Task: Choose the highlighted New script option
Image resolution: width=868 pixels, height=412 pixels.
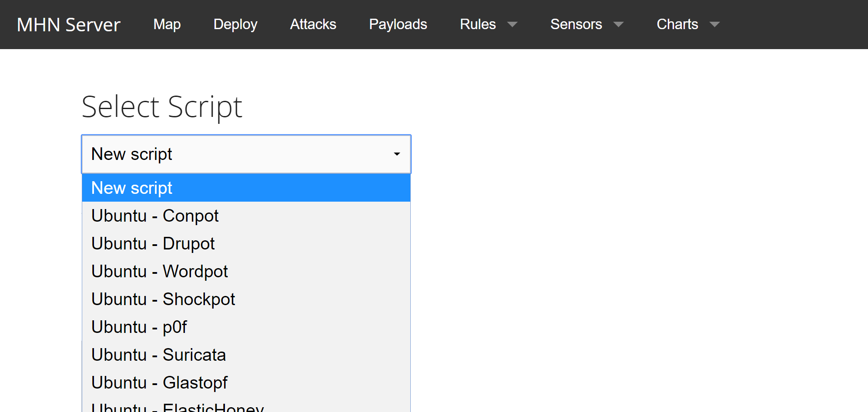Action: 246,188
